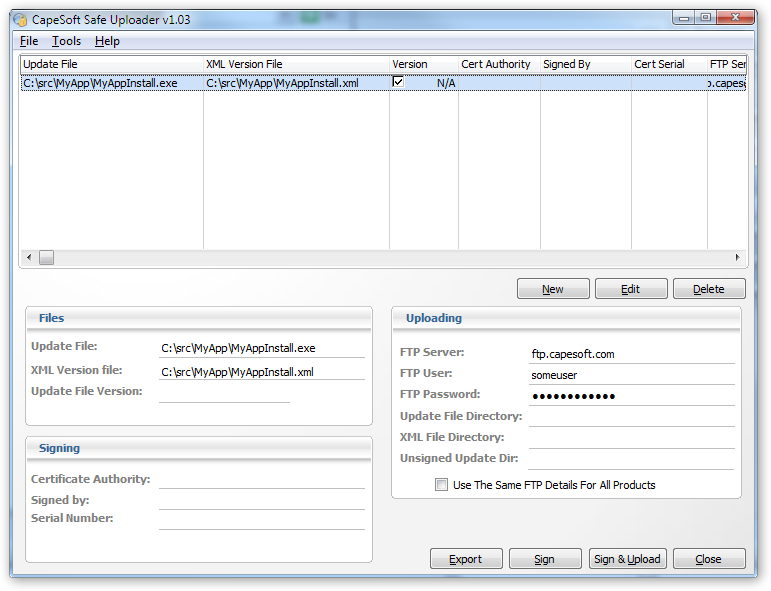
Task: Click the Sign & Upload button
Action: pyautogui.click(x=627, y=559)
